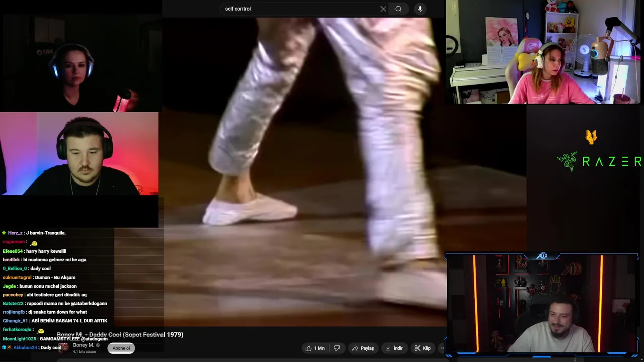The height and width of the screenshot is (362, 644).
Task: Click chat username Cihangir_61
Action: [x=15, y=321]
